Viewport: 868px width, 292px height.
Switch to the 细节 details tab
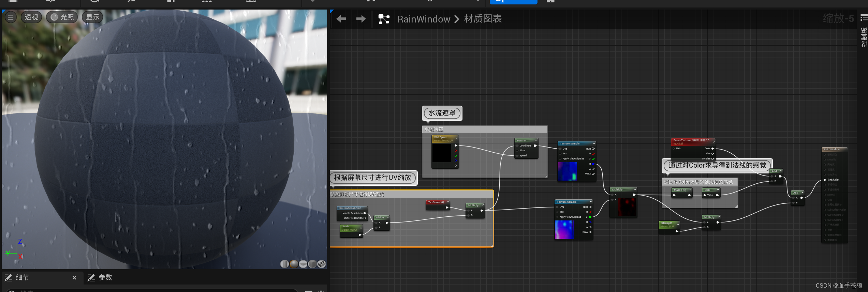(x=22, y=278)
